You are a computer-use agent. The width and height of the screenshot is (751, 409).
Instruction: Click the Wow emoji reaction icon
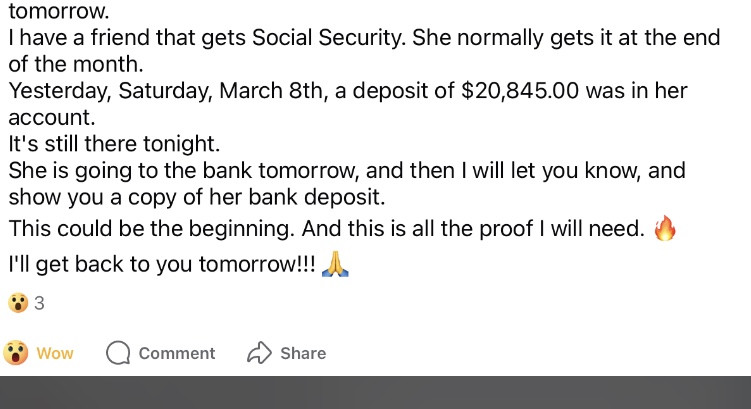click(x=15, y=353)
